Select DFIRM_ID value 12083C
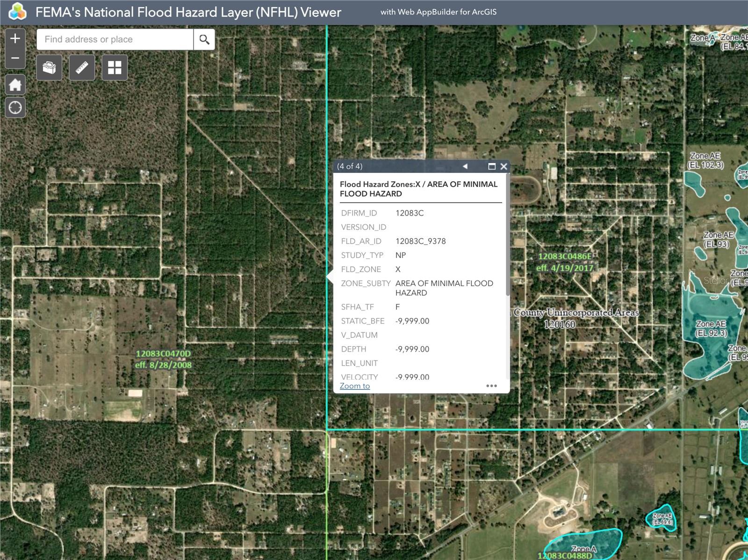The height and width of the screenshot is (560, 748). 410,213
